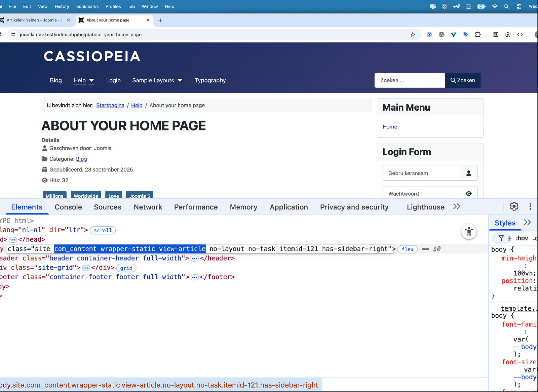Follow the Startpagina breadcrumb link
Image resolution: width=538 pixels, height=392 pixels.
pyautogui.click(x=110, y=106)
